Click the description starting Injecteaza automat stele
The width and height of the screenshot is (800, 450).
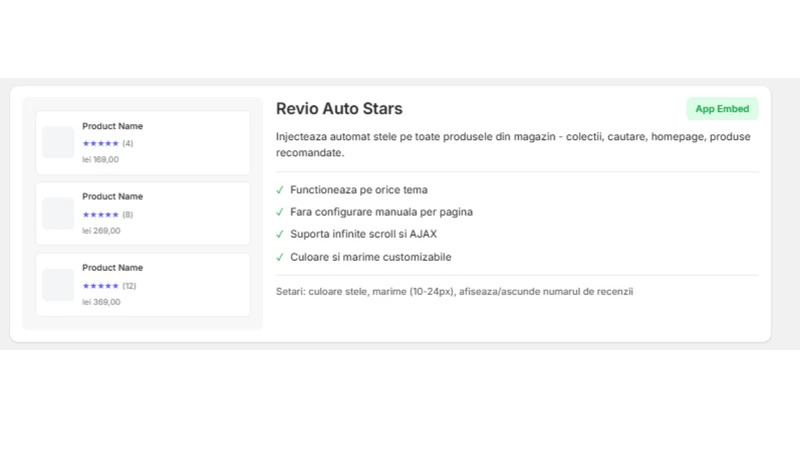(x=513, y=144)
